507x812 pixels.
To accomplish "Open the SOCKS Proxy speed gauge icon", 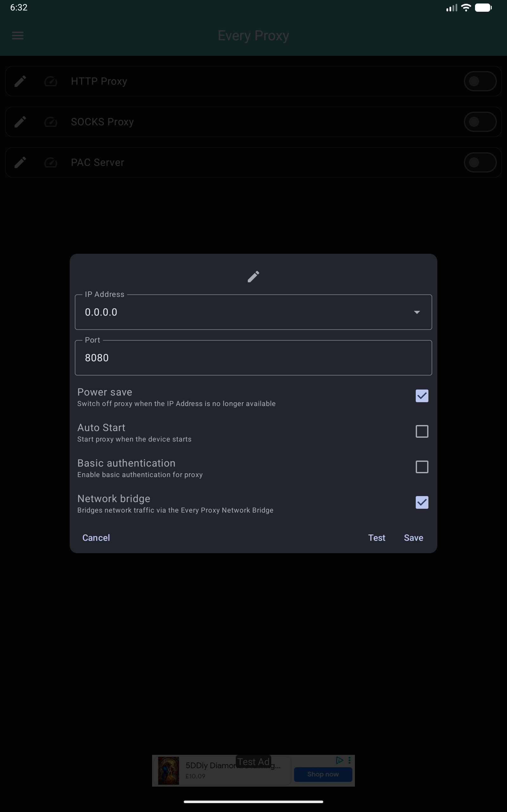I will [x=51, y=122].
